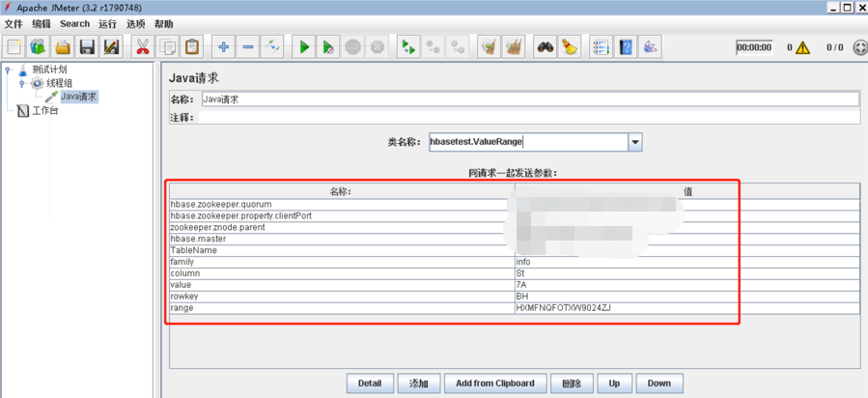Paste using the clipboard icon
The height and width of the screenshot is (398, 868).
[x=191, y=47]
